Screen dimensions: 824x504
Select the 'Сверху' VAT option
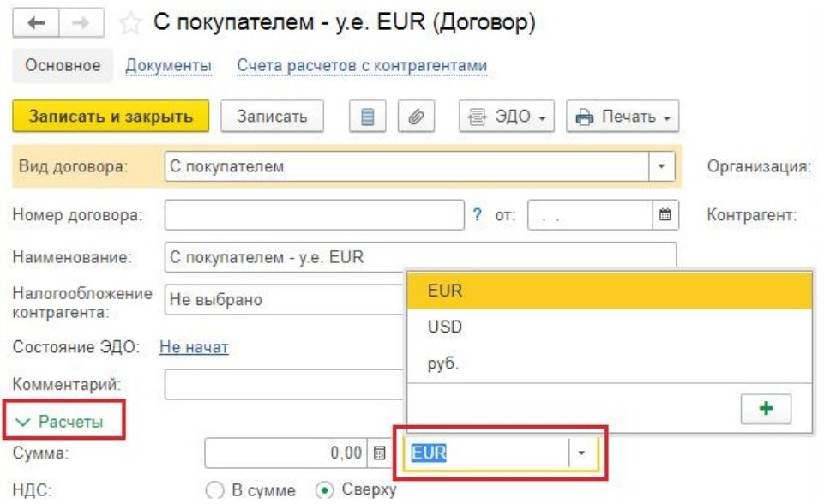tap(323, 490)
